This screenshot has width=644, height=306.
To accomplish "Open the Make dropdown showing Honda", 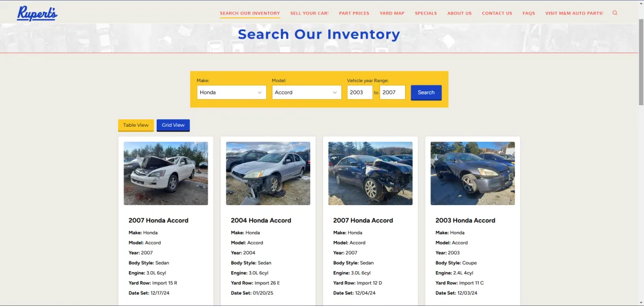I will (231, 92).
